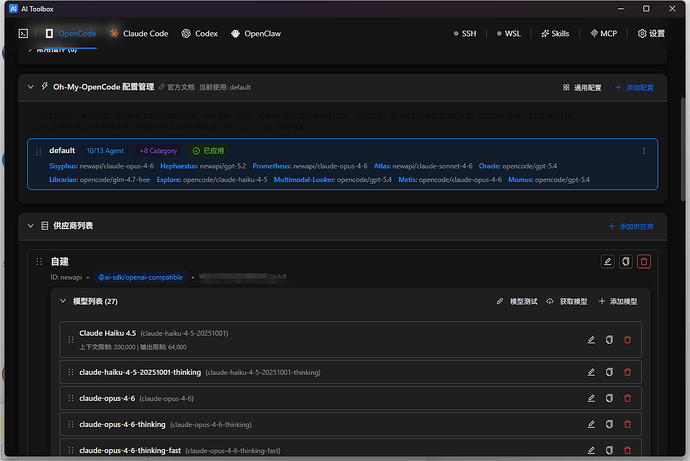Copy the claude-opus-4-6 model
The image size is (690, 461).
coord(609,398)
